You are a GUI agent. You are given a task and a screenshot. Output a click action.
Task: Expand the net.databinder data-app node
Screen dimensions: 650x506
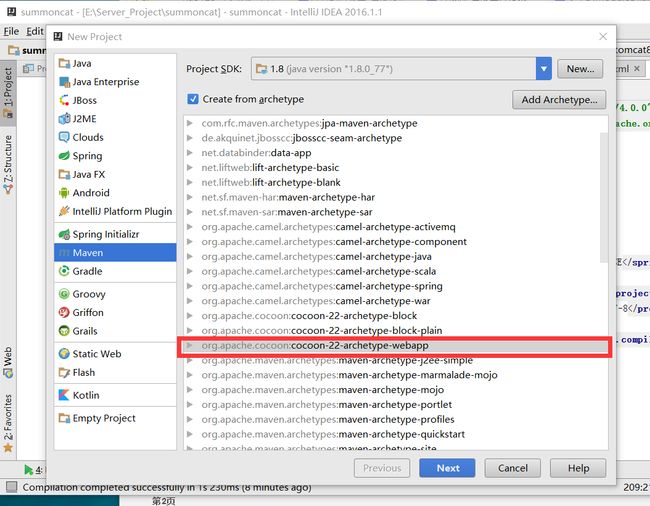[190, 153]
